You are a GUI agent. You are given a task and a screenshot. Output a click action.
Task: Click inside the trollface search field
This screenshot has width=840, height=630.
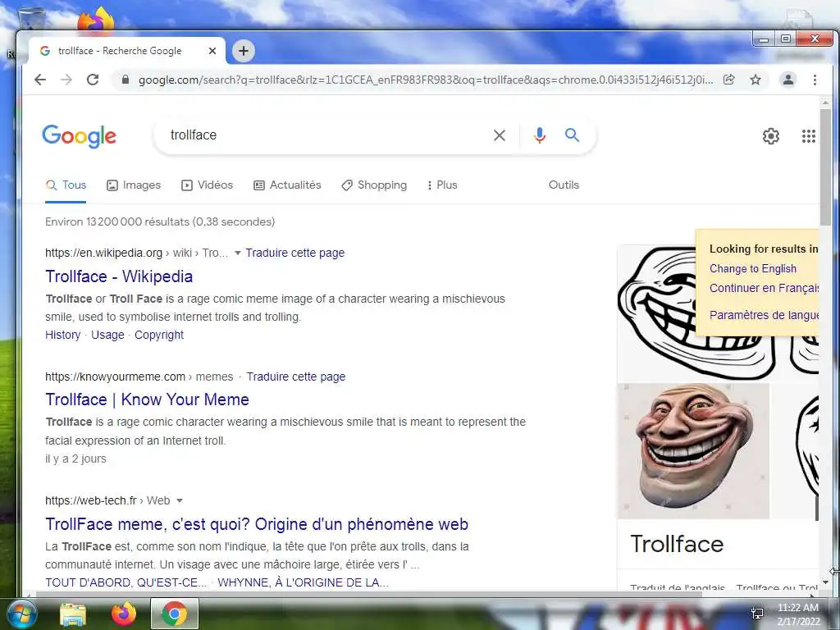(x=326, y=135)
